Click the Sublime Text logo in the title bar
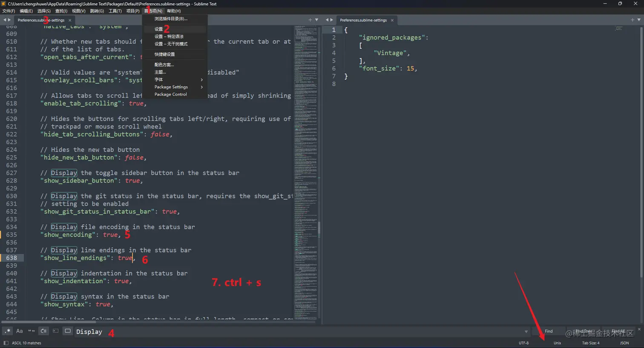The width and height of the screenshot is (644, 348). (4, 4)
